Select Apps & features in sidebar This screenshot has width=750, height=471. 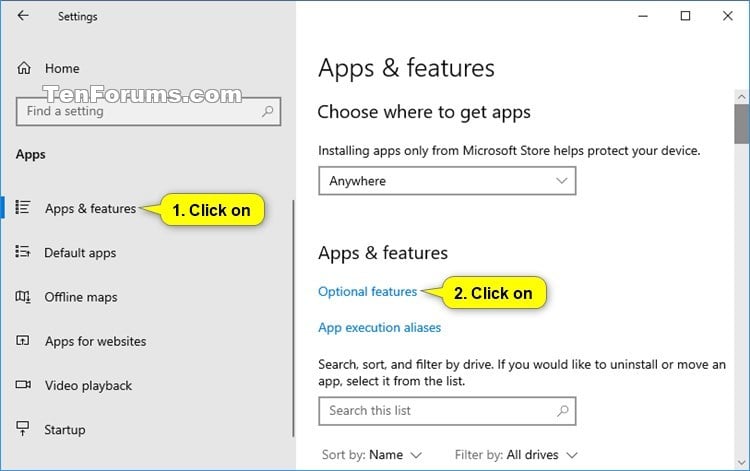[x=90, y=208]
